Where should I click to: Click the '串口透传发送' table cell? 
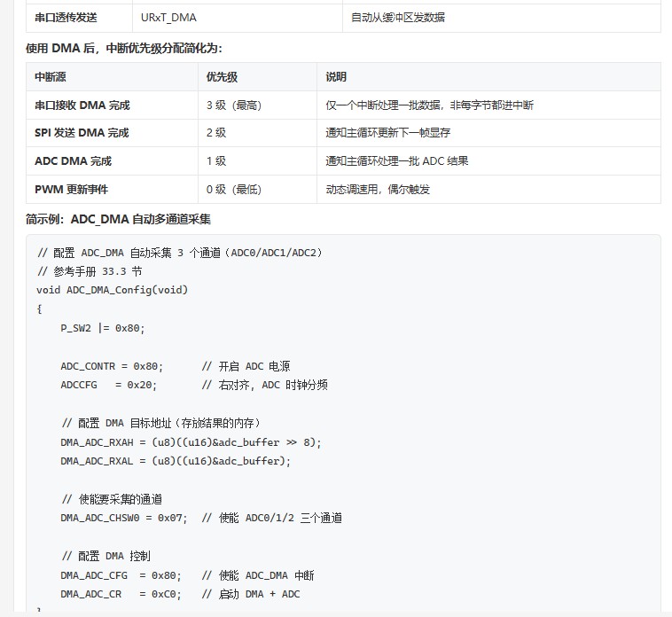[x=79, y=18]
